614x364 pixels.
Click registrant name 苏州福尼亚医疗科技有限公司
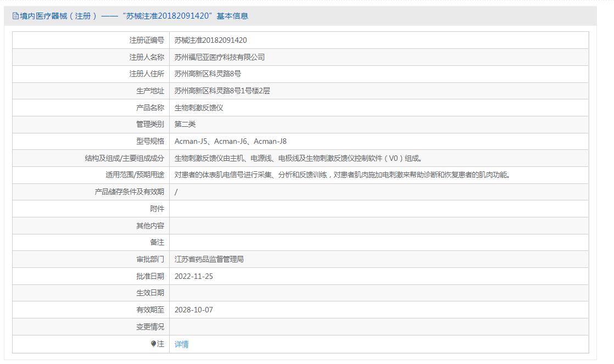click(220, 57)
